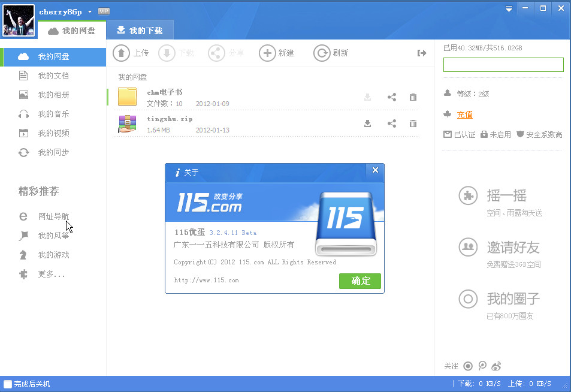Open the 摇一摇 feature
571x392 pixels.
(x=501, y=202)
